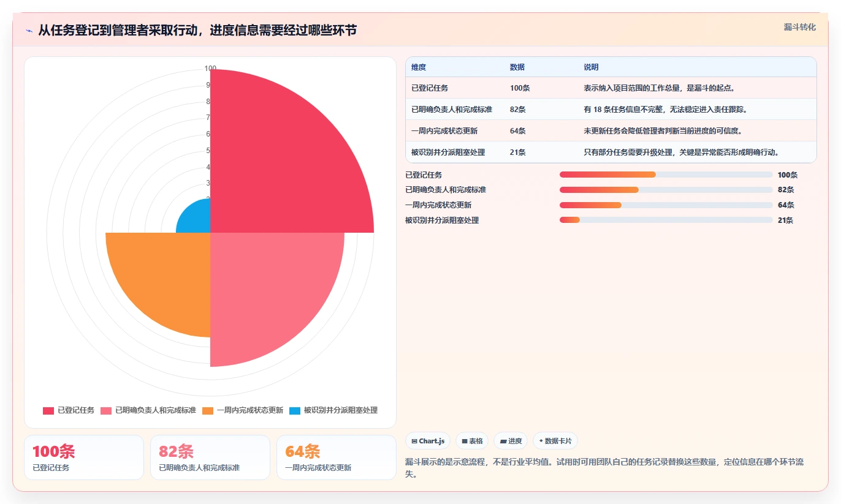Click the 漏斗转化 label in header
The width and height of the screenshot is (841, 504).
coord(799,27)
